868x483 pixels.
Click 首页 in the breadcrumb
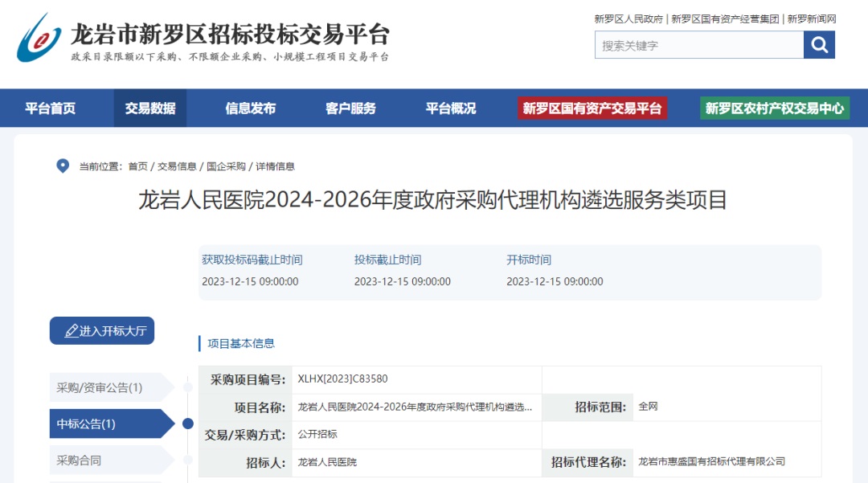[x=137, y=166]
